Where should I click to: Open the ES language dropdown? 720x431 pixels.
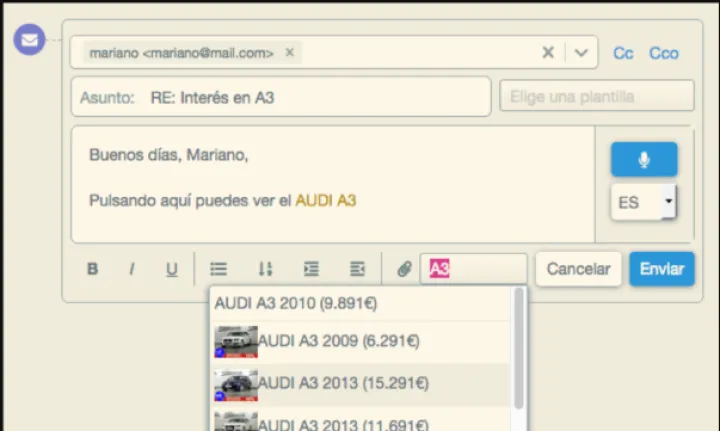tap(644, 202)
